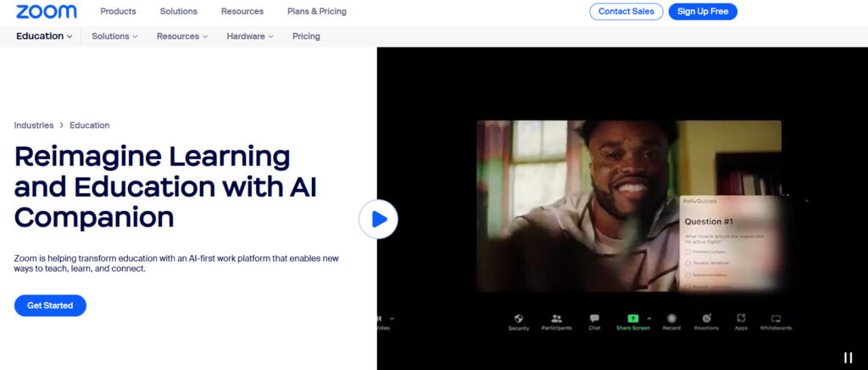The height and width of the screenshot is (370, 868).
Task: Click the Record icon
Action: (671, 318)
